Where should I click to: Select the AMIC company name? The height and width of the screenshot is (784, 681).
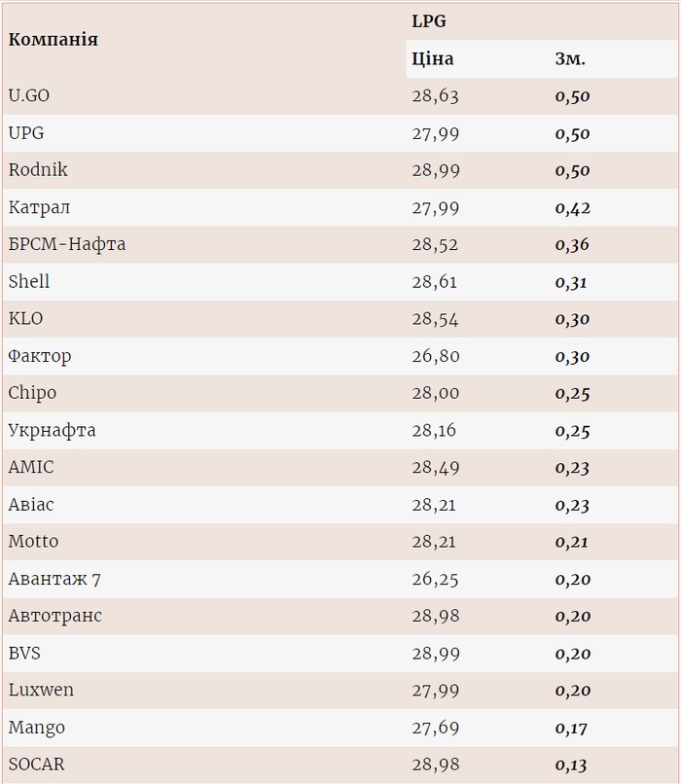(x=31, y=467)
